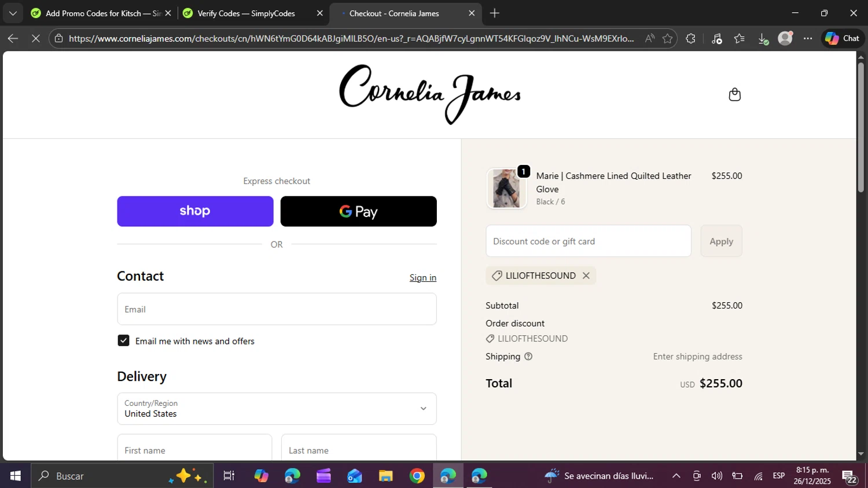Open the Copilot Chat button

click(x=843, y=38)
